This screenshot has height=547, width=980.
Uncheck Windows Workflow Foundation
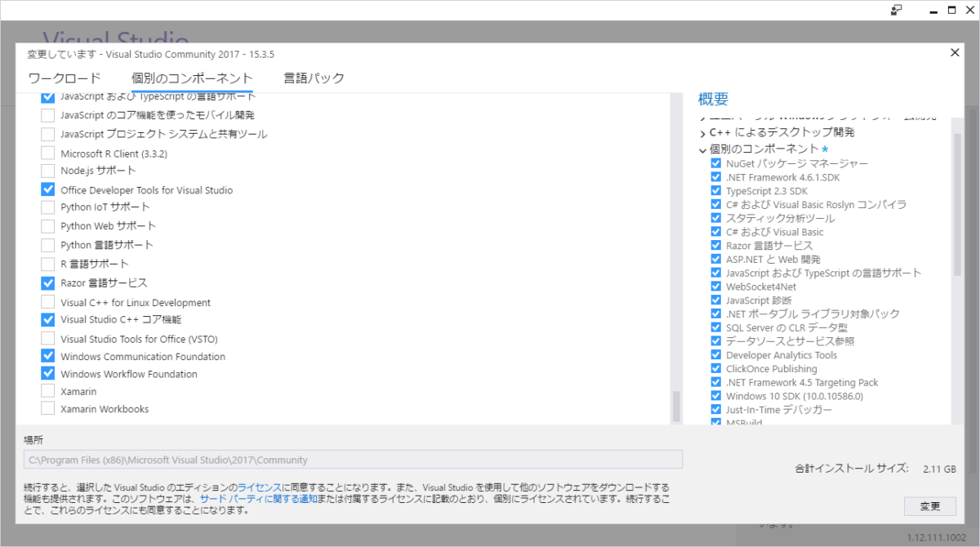(47, 374)
